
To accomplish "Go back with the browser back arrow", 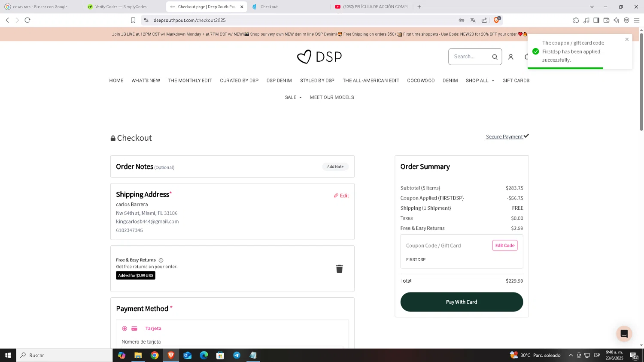I will (7, 20).
